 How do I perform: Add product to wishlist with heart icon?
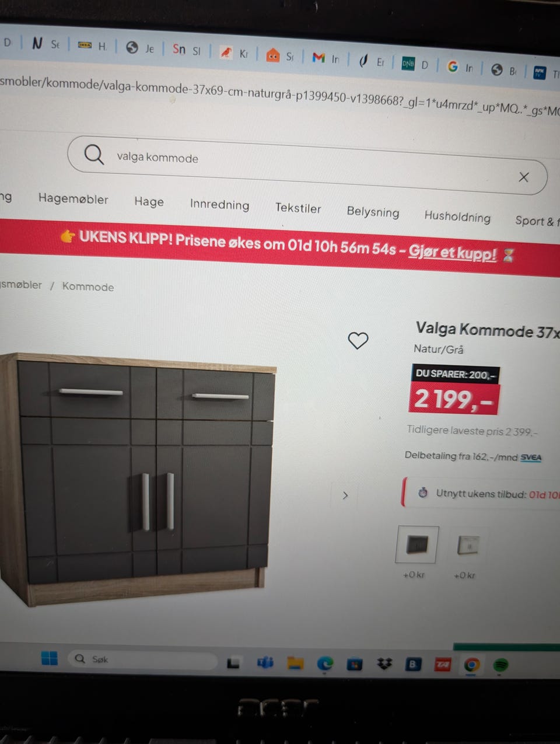tap(358, 340)
